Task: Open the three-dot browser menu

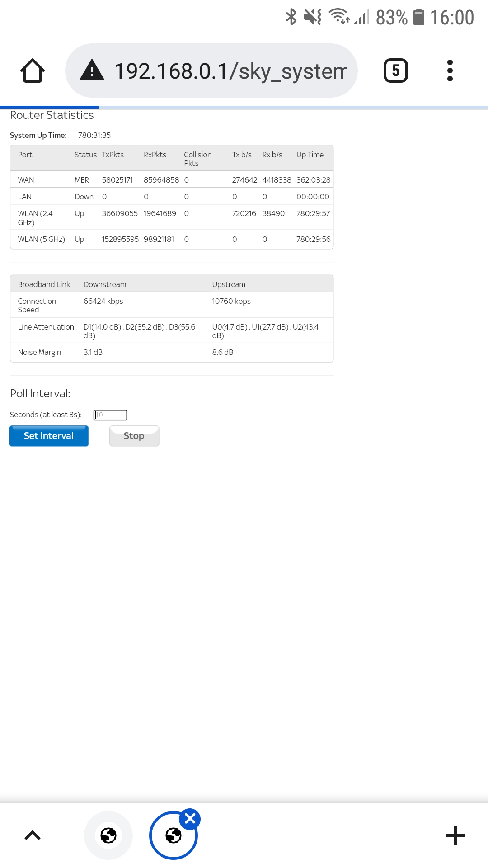Action: click(x=450, y=71)
